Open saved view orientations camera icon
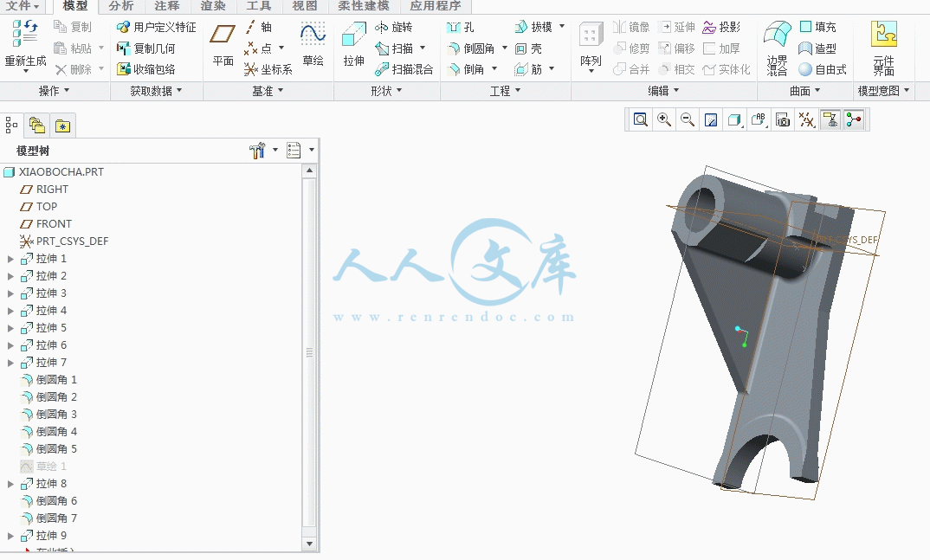 coord(783,120)
